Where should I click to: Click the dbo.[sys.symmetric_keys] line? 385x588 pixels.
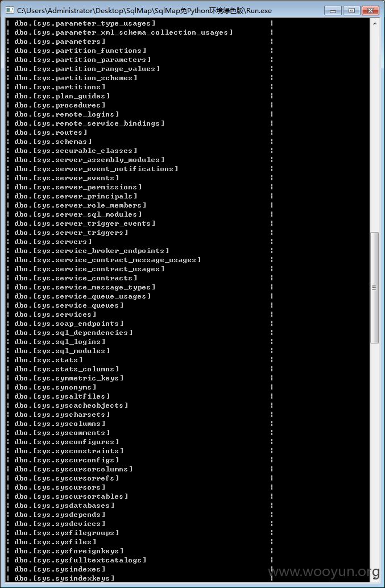point(69,378)
